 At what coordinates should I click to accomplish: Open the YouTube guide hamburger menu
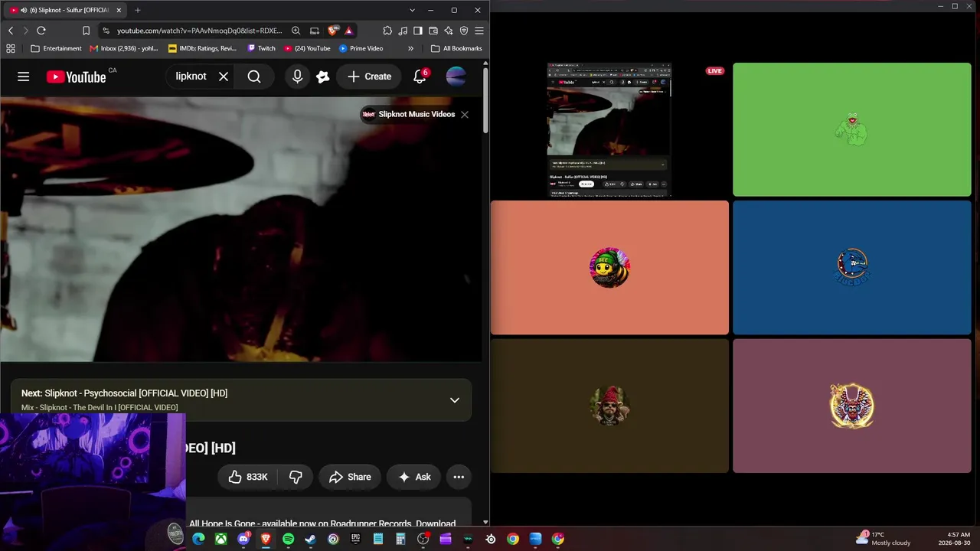[x=24, y=77]
